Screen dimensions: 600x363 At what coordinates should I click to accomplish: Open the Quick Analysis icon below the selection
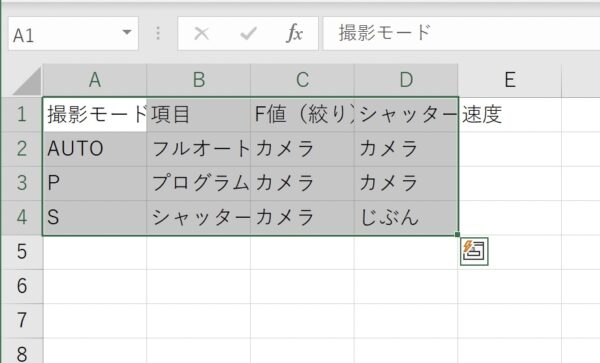[x=474, y=251]
